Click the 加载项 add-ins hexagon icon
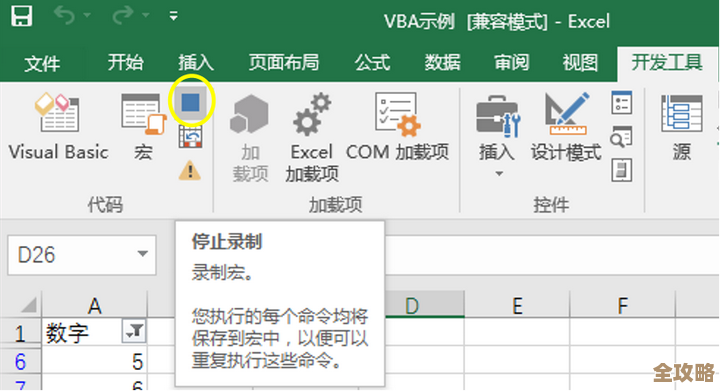The height and width of the screenshot is (391, 720). [250, 115]
